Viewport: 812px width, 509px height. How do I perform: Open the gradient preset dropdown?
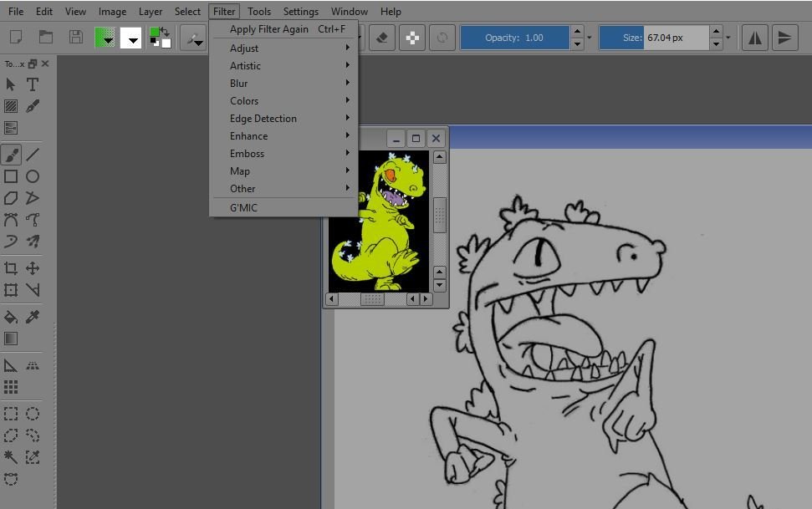coord(105,38)
